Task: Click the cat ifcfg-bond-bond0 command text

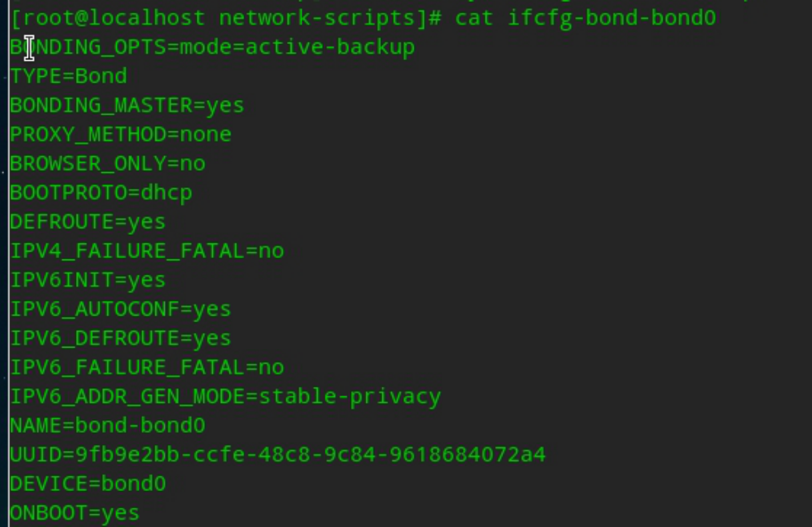Action: (x=585, y=17)
